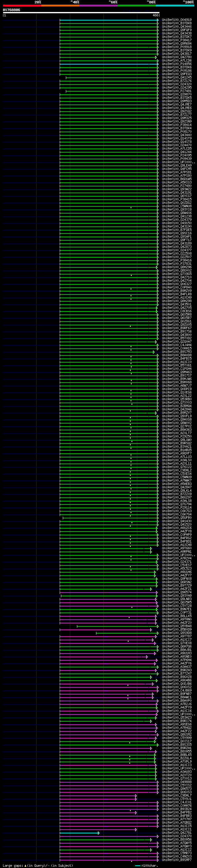The image size is (197, 868).
Task: Click the purple ~60% identity legend segment
Action: [99, 6]
